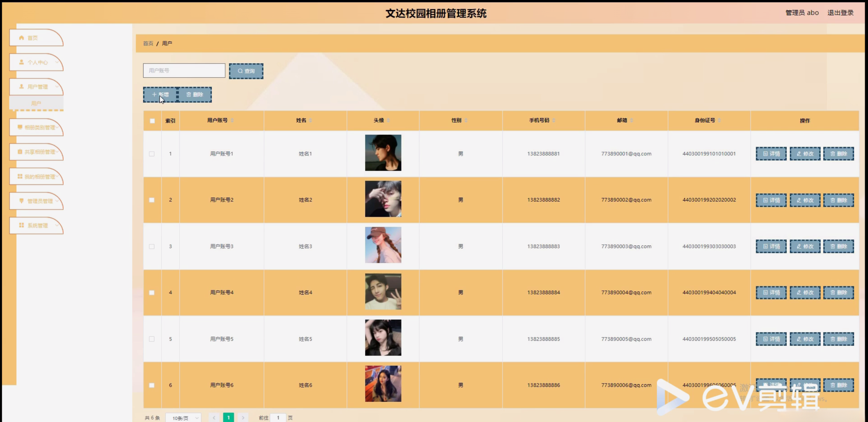Viewport: 868px width, 422px height.
Task: Expand the 系统管理 sidebar menu
Action: (x=37, y=226)
